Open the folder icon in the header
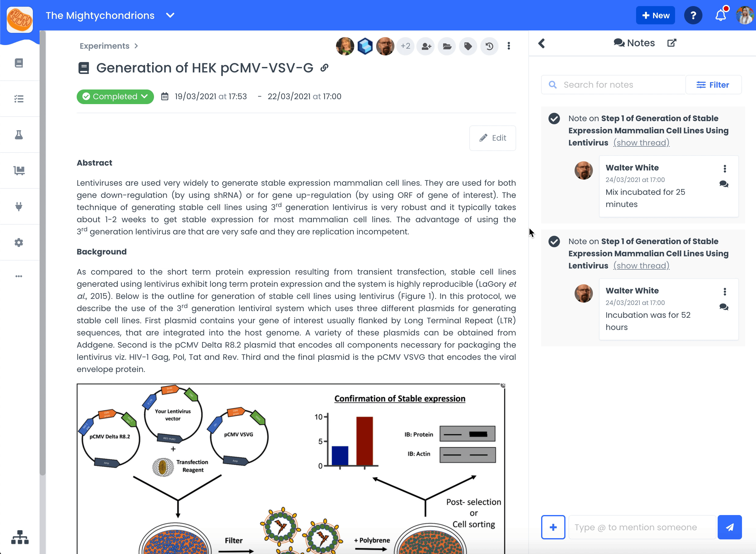This screenshot has height=554, width=756. [x=447, y=46]
